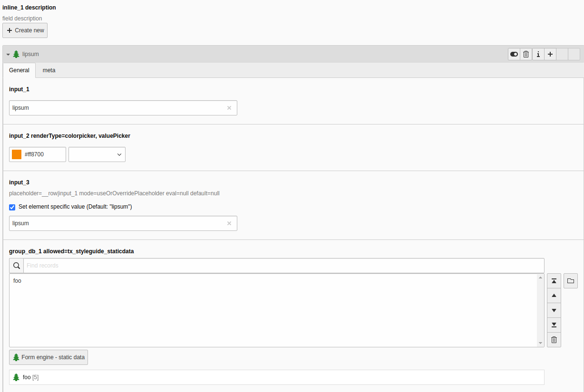Click the plus icon in lipsum record header
Image resolution: width=584 pixels, height=392 pixels.
pyautogui.click(x=550, y=54)
